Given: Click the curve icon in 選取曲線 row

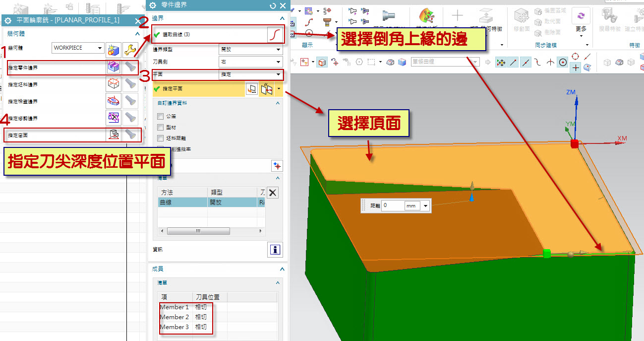Looking at the screenshot, I should pyautogui.click(x=275, y=35).
